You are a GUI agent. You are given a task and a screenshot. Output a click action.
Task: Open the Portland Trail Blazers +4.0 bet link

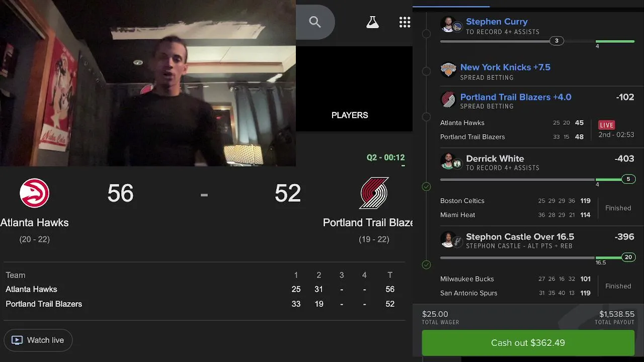(x=516, y=97)
